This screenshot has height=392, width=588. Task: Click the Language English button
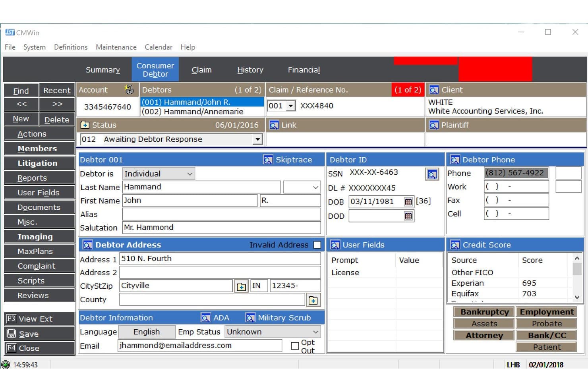click(x=147, y=332)
